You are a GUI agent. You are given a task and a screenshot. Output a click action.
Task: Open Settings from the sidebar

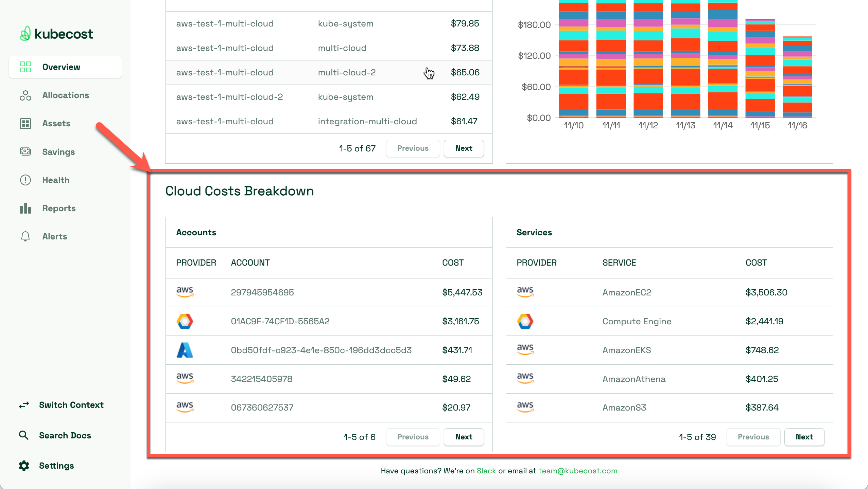point(46,466)
